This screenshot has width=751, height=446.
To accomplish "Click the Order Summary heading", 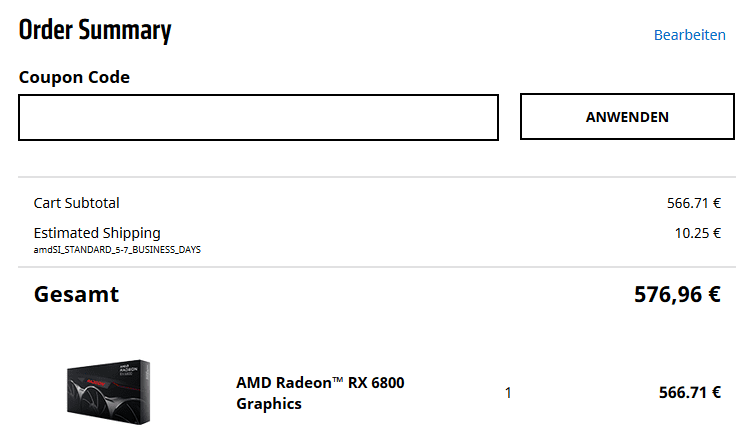I will click(x=95, y=30).
